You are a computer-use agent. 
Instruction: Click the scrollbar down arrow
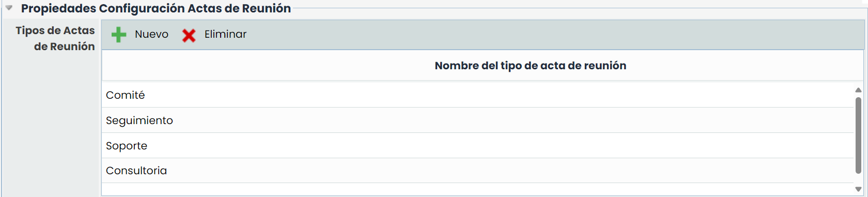tap(858, 189)
